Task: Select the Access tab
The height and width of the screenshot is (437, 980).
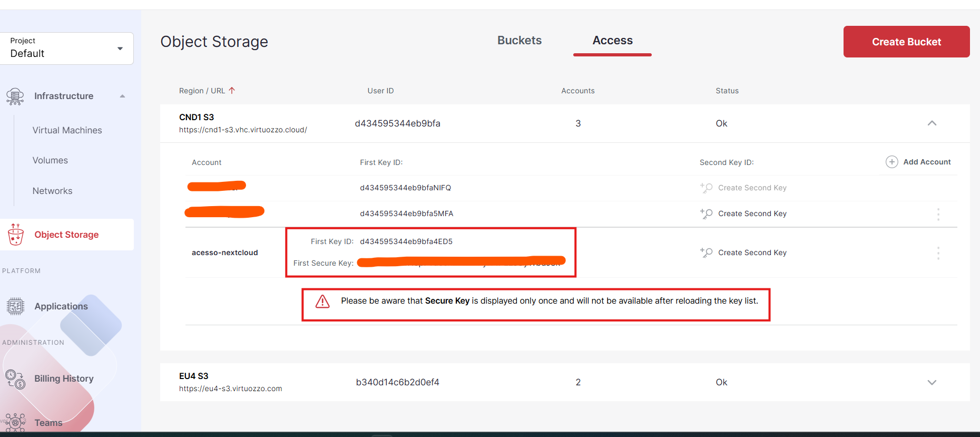Action: click(x=612, y=41)
